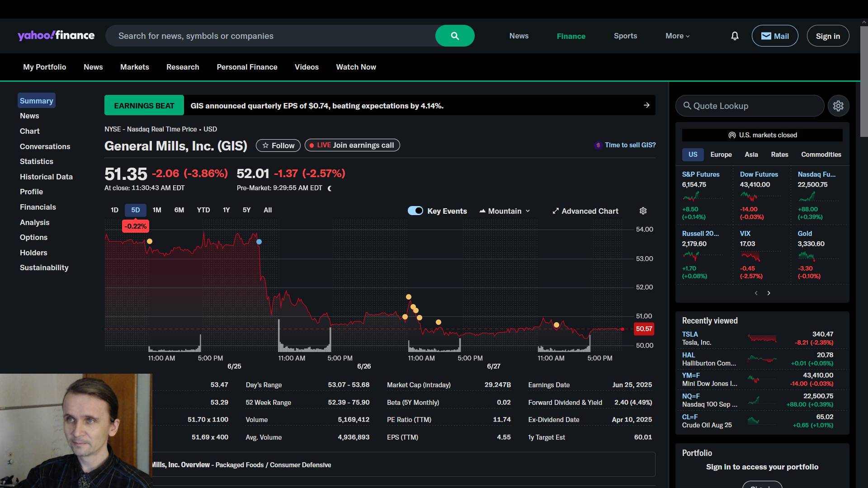
Task: Open the notifications bell
Action: 735,36
